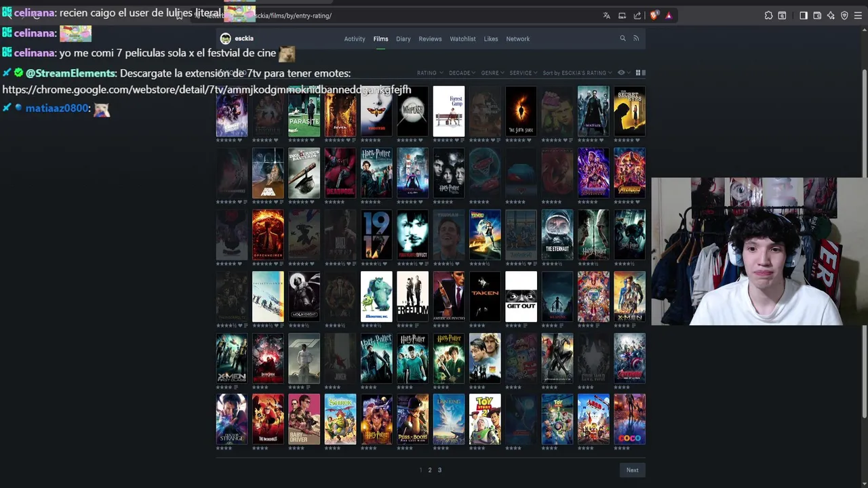
Task: Open the Diary tab
Action: tap(403, 39)
